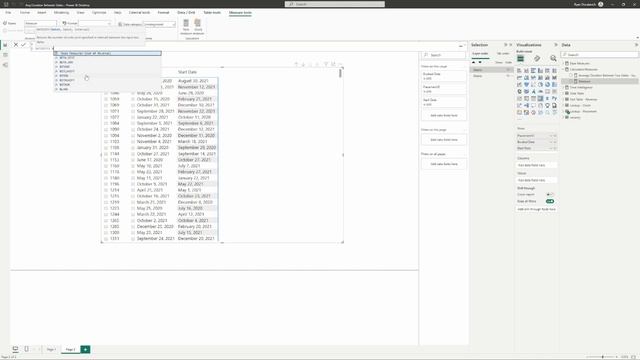Image resolution: width=640 pixels, height=360 pixels.
Task: Commit the formula with the checkmark icon
Action: 23,45
